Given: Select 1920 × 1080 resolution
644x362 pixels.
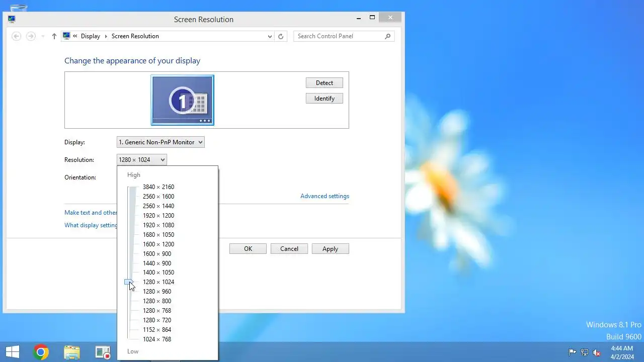Looking at the screenshot, I should pyautogui.click(x=158, y=225).
